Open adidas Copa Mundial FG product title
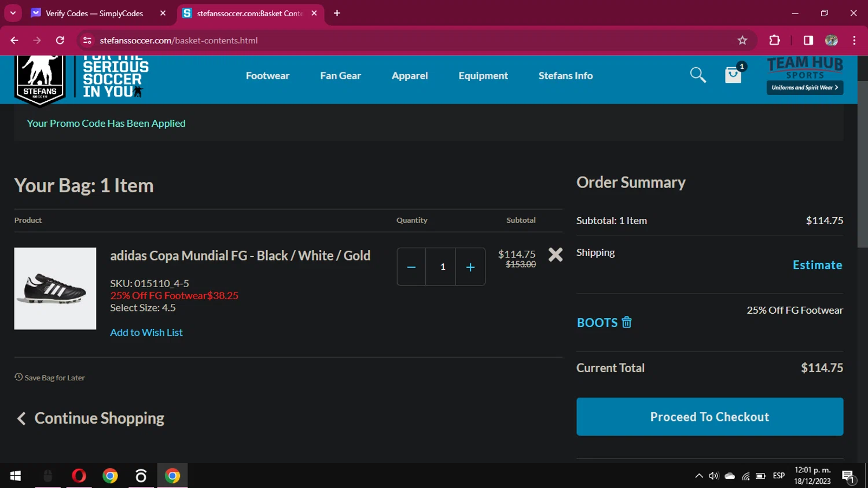Image resolution: width=868 pixels, height=488 pixels. click(x=240, y=256)
